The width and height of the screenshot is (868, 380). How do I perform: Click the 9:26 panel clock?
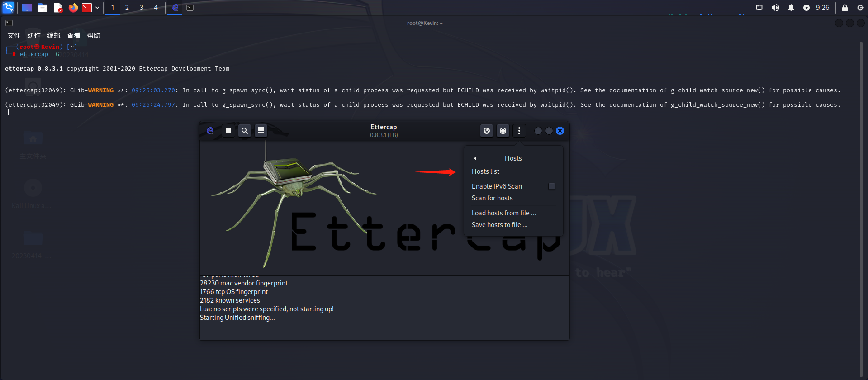pos(823,8)
